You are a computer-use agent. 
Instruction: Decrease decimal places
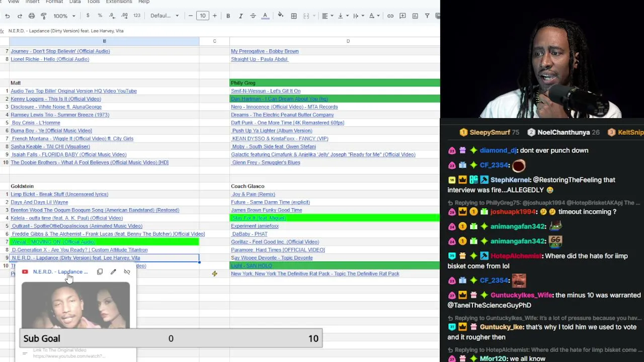pyautogui.click(x=112, y=16)
